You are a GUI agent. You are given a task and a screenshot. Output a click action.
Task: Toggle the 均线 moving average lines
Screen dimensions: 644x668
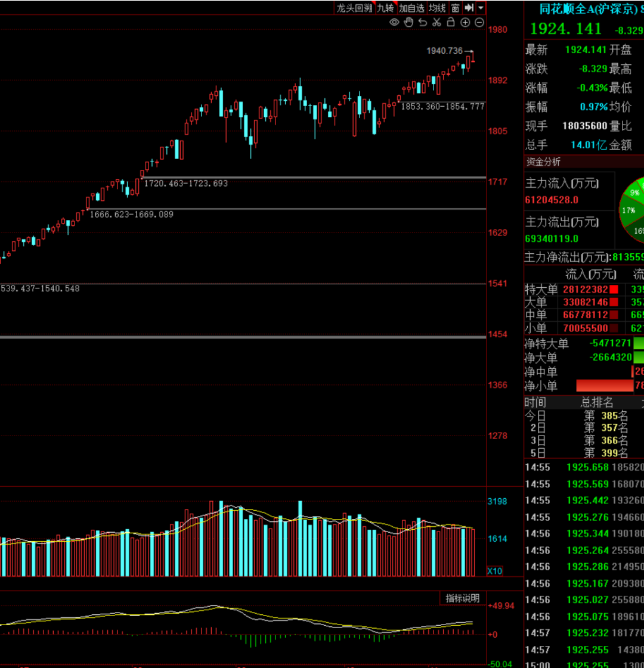[x=437, y=8]
